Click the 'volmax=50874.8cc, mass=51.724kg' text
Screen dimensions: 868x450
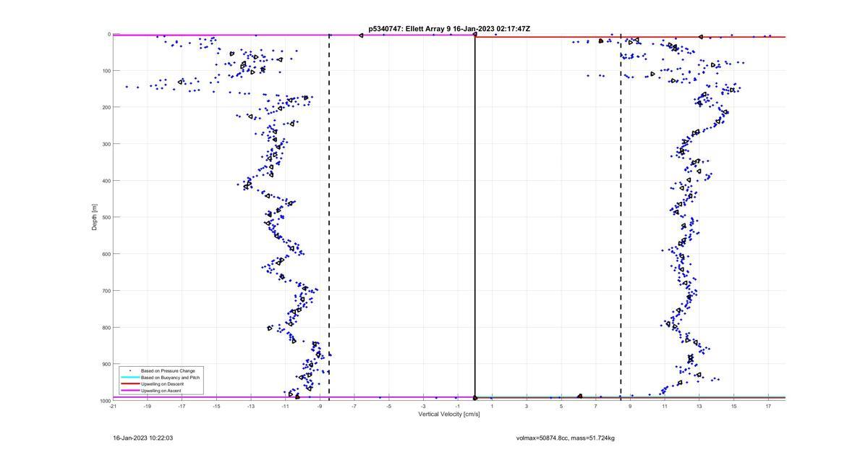point(565,438)
